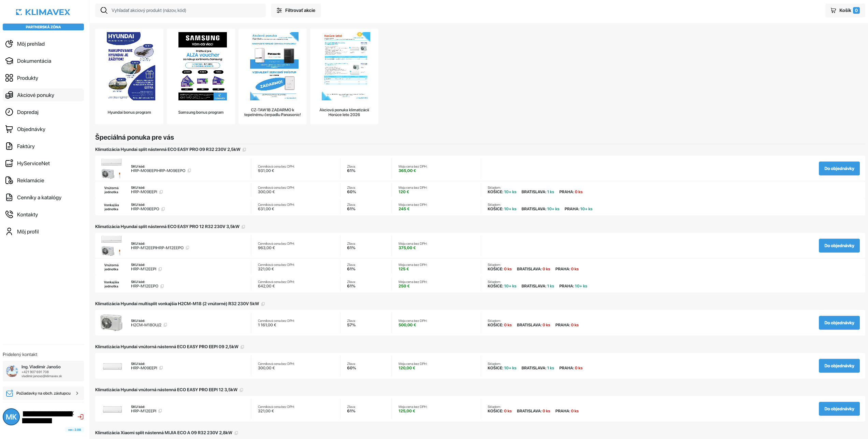Image resolution: width=868 pixels, height=439 pixels.
Task: Click the Produkty grid icon
Action: click(x=9, y=78)
